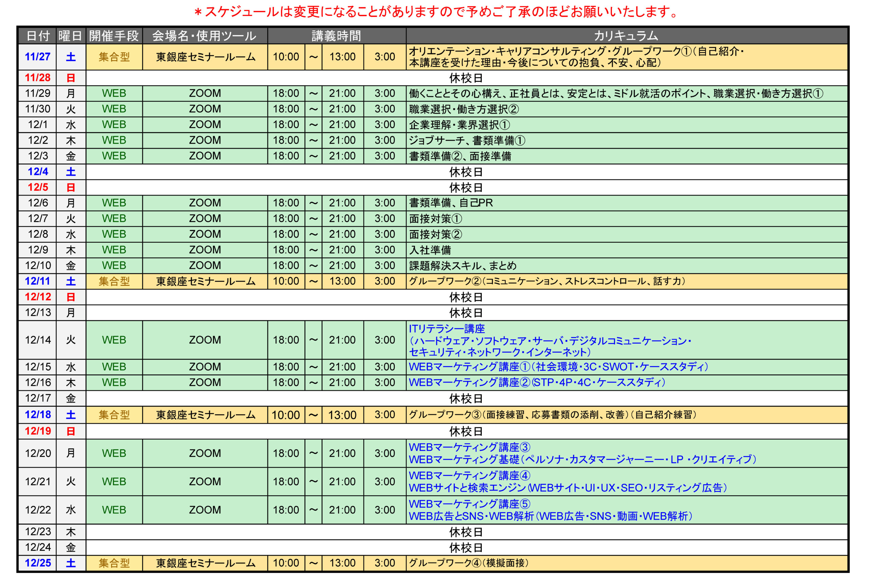Click WEBマーケティング講座③ curriculum text
This screenshot has width=869, height=588.
tap(469, 447)
